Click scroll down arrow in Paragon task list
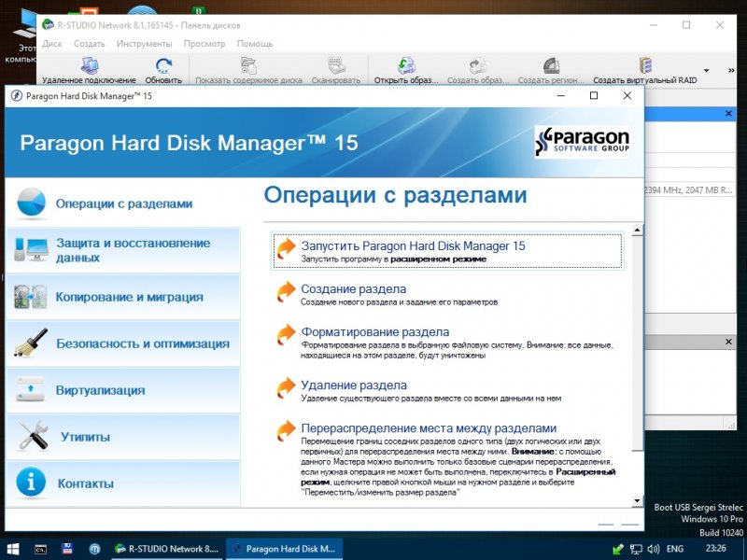This screenshot has height=560, width=747. tap(637, 500)
